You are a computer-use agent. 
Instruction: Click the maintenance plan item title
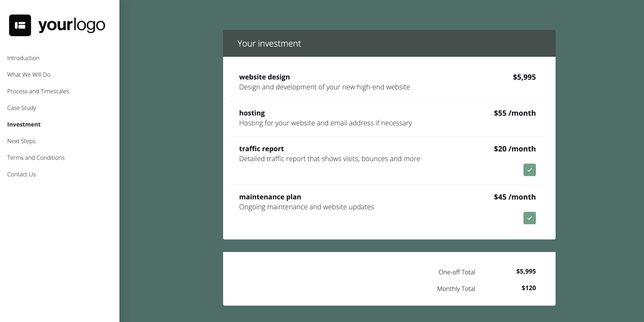point(270,197)
